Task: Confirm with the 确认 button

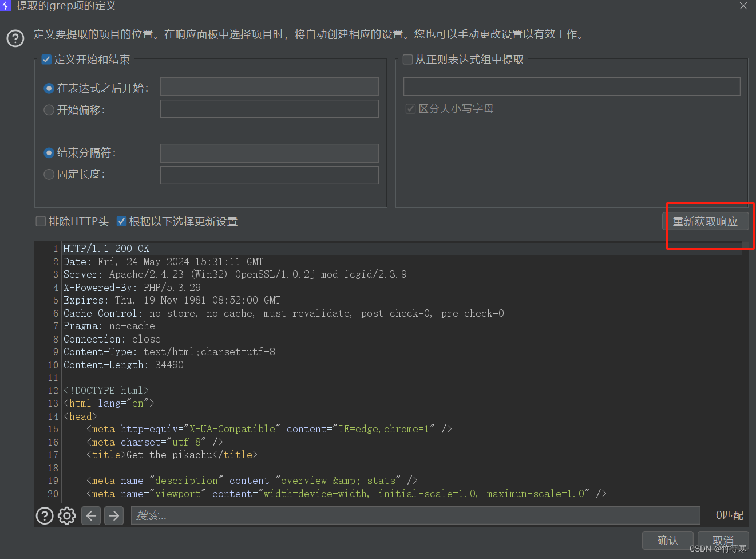Action: [668, 540]
